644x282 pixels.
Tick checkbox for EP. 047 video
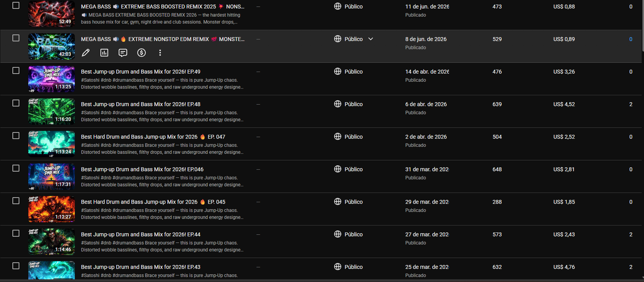coord(16,136)
